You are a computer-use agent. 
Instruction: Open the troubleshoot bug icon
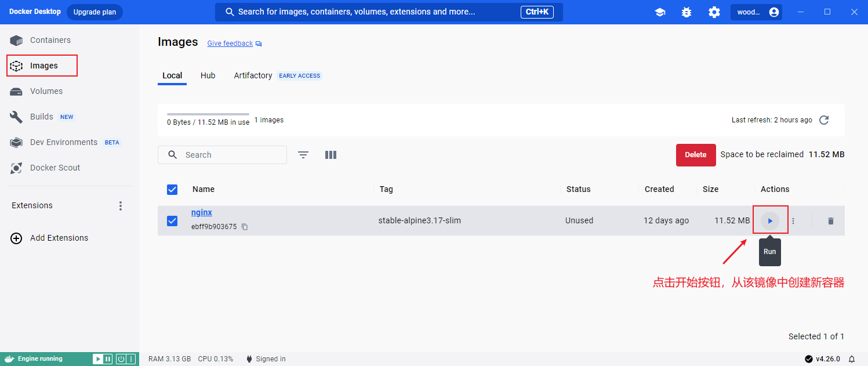click(687, 12)
